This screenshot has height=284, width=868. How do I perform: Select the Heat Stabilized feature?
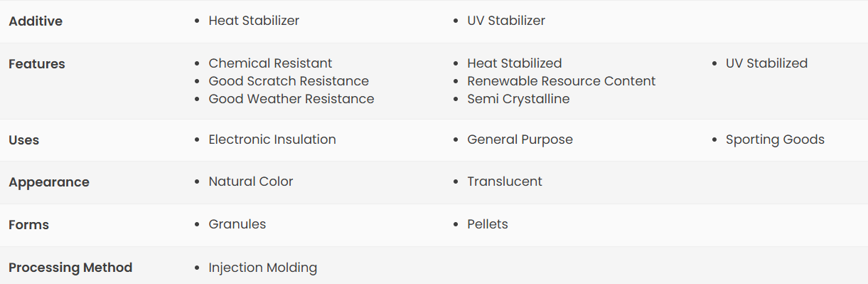[515, 63]
